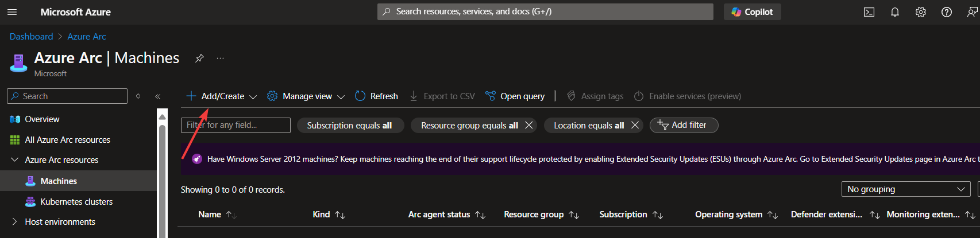
Task: Open the Add/Create dropdown
Action: pos(222,96)
